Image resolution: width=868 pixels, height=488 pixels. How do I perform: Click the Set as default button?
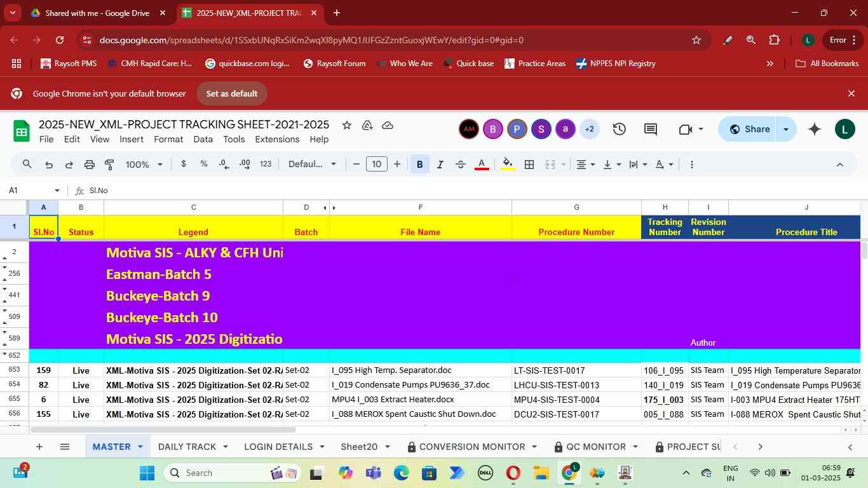pos(231,93)
